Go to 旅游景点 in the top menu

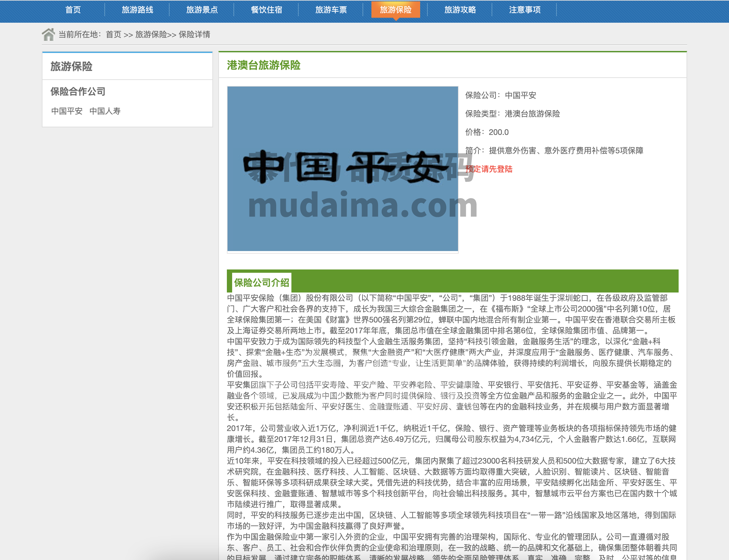[x=202, y=10]
